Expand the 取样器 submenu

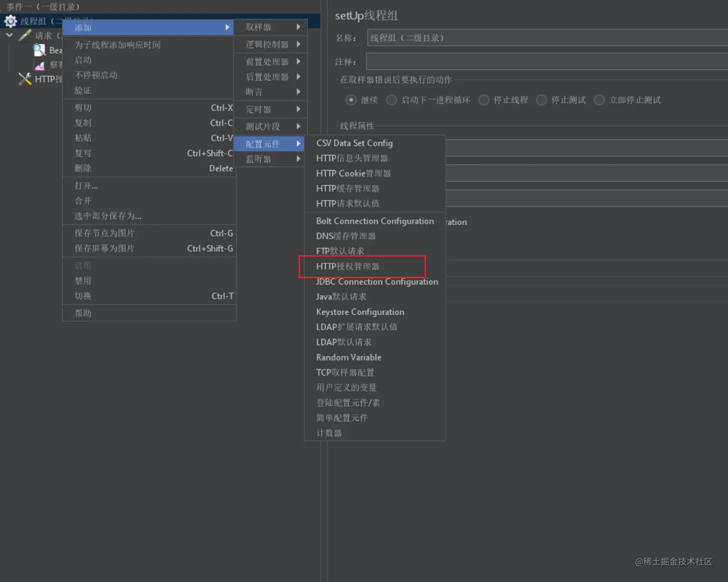270,27
